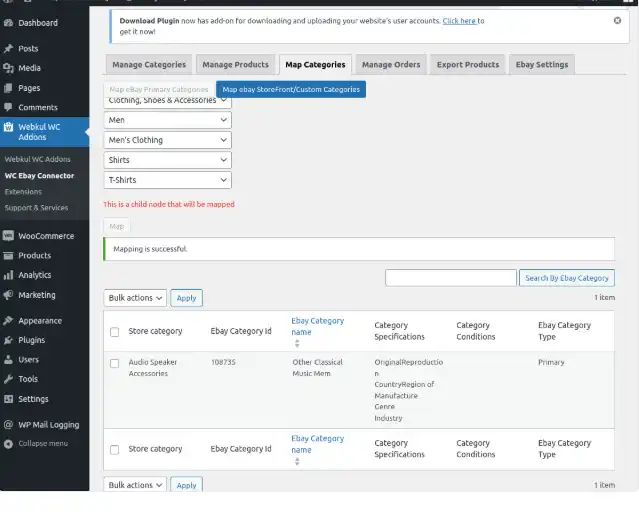Switch to the Manage Orders tab
This screenshot has width=639, height=512.
391,65
